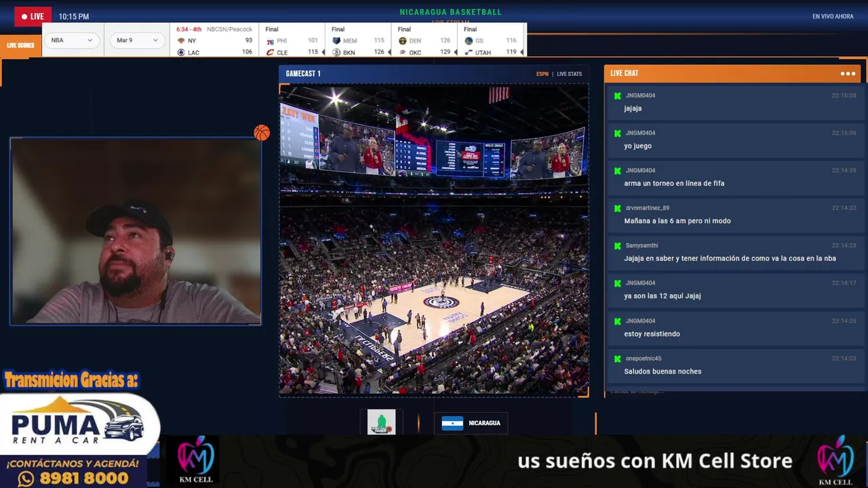The height and width of the screenshot is (488, 868).
Task: Click the LA Clippers logo
Action: coord(181,52)
